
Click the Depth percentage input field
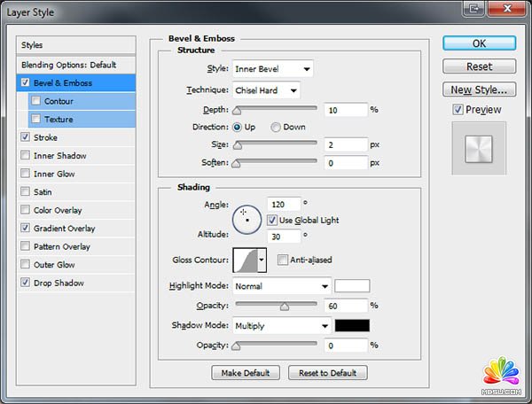pos(345,110)
